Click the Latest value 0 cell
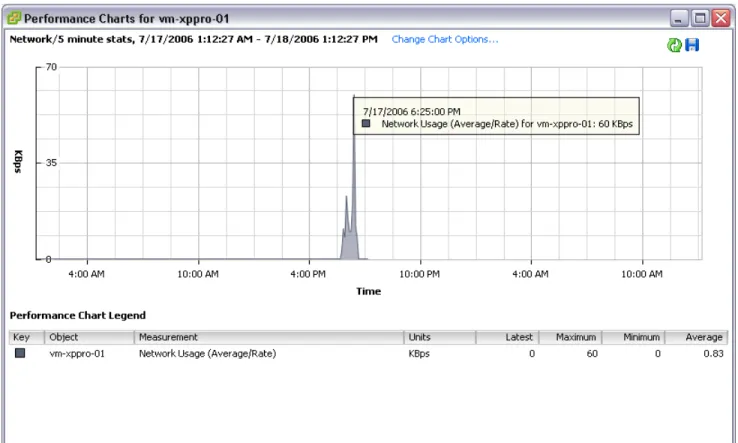Image resolution: width=738 pixels, height=443 pixels. click(x=532, y=354)
